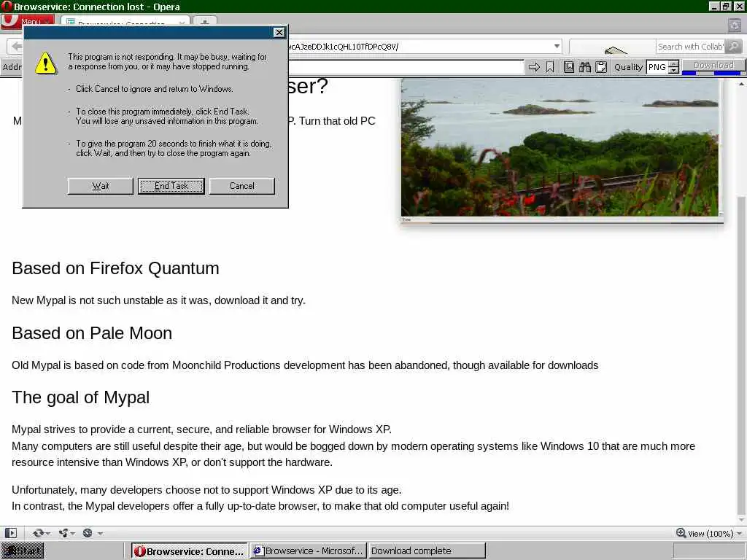Click the magnifier search button
Screen dimensions: 747x560
tap(734, 47)
